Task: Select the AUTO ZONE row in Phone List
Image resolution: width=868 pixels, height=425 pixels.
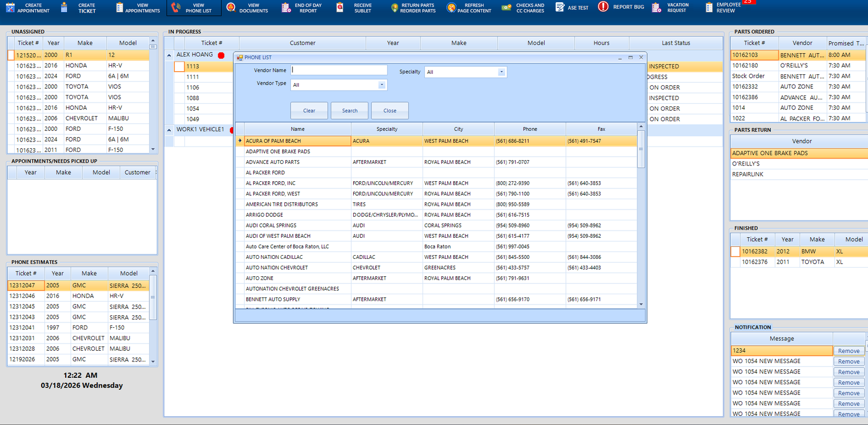Action: click(x=437, y=278)
